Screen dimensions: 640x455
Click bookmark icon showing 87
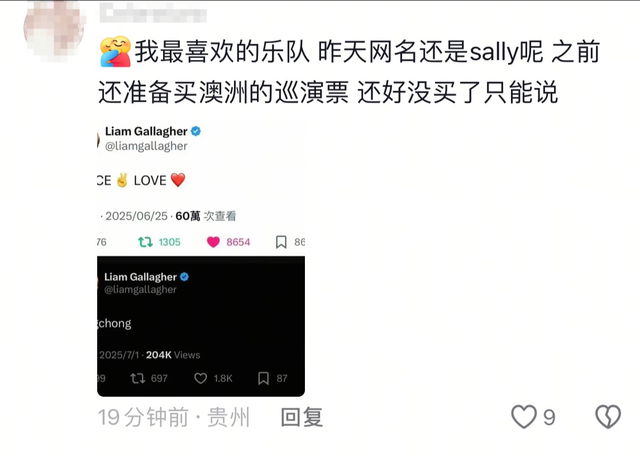tap(263, 378)
